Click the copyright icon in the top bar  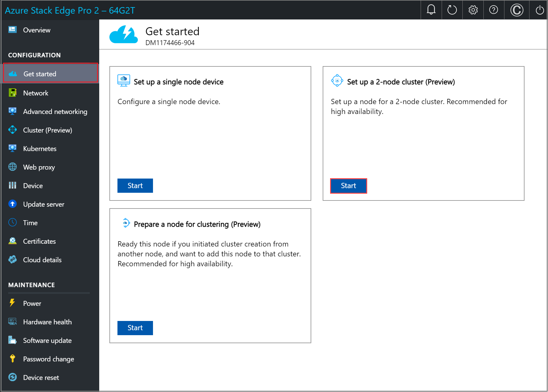point(516,10)
